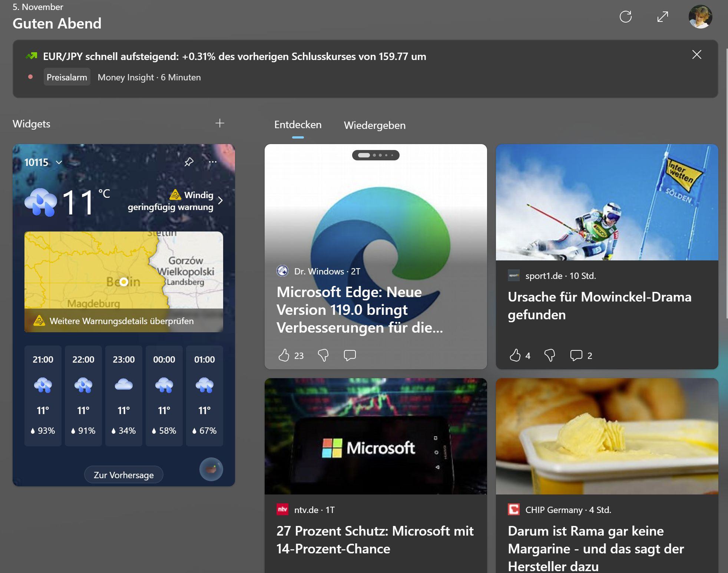The image size is (728, 573).
Task: Select the 00:00 hourly forecast
Action: click(164, 396)
